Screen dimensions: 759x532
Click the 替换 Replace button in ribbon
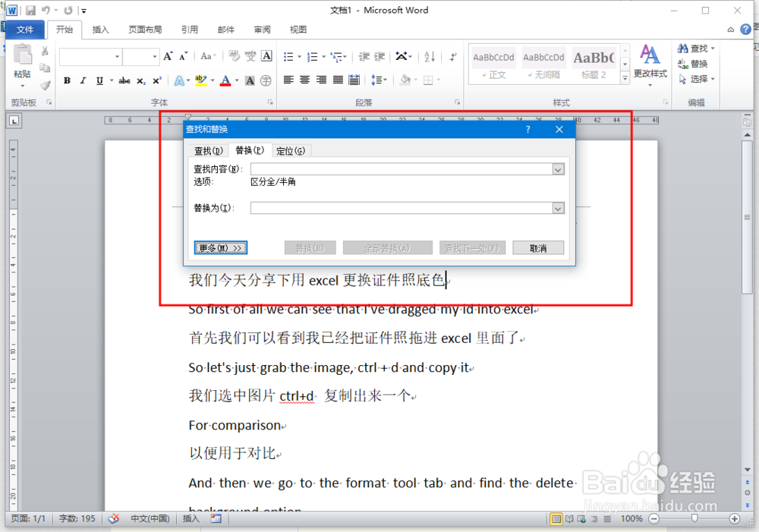point(693,64)
